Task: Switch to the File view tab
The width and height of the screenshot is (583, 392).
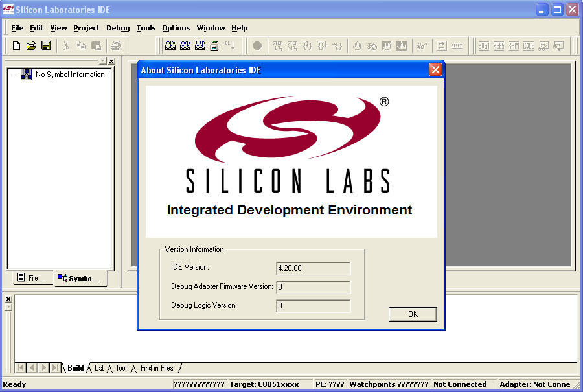Action: (x=31, y=278)
